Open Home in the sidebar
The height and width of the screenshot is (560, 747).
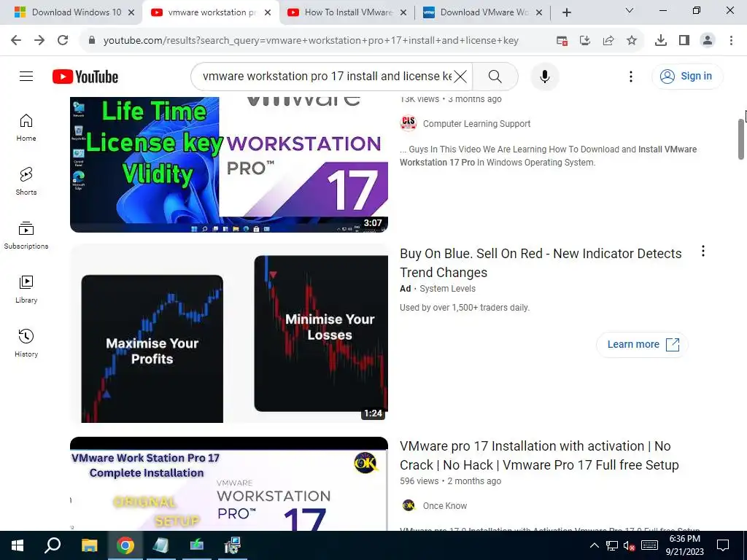[26, 128]
